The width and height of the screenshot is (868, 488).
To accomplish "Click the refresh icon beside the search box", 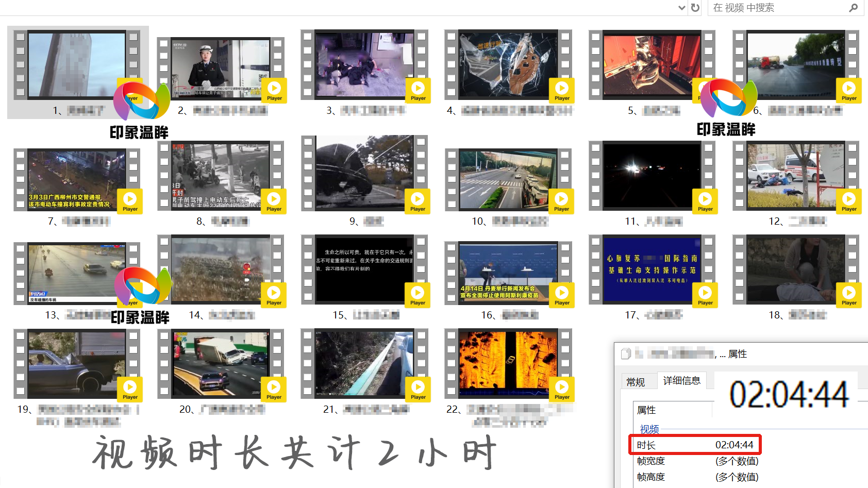I will pos(695,8).
